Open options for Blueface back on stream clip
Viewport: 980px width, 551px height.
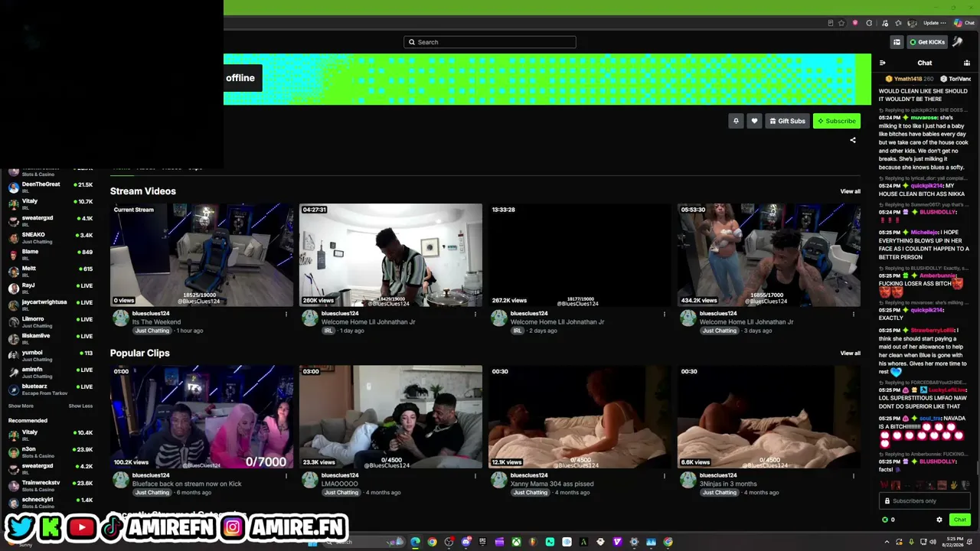(x=286, y=475)
